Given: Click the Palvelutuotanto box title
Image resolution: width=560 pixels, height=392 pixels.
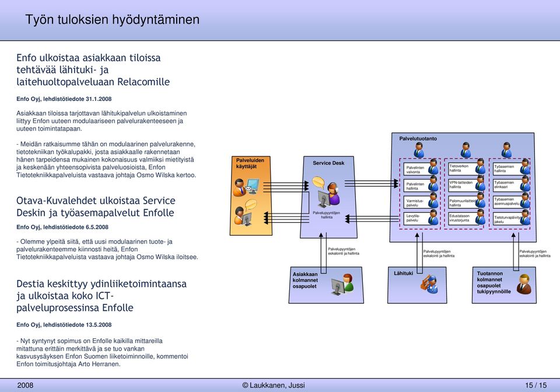Looking at the screenshot, I should 418,138.
